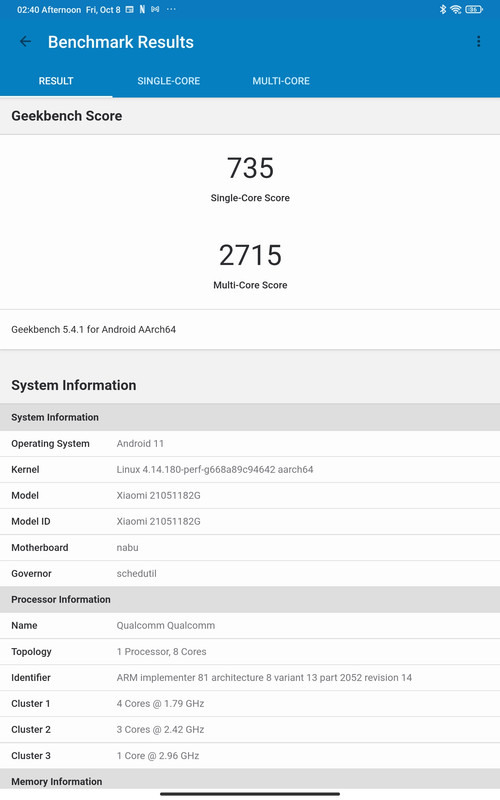Select the Identifier label
The image size is (500, 800).
point(31,678)
